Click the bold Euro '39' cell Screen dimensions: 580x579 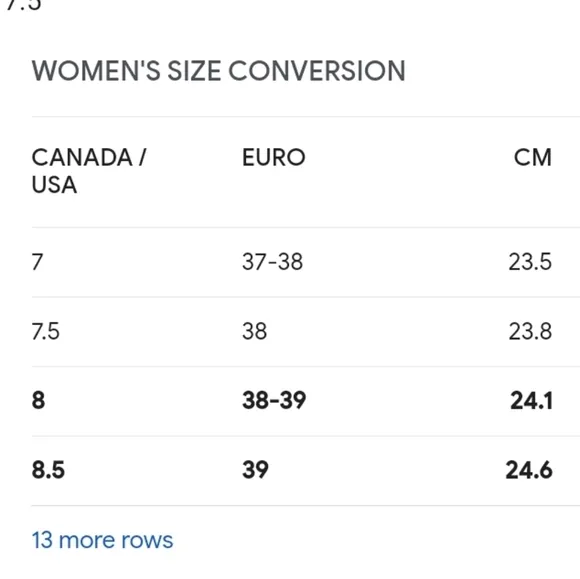[x=255, y=470]
